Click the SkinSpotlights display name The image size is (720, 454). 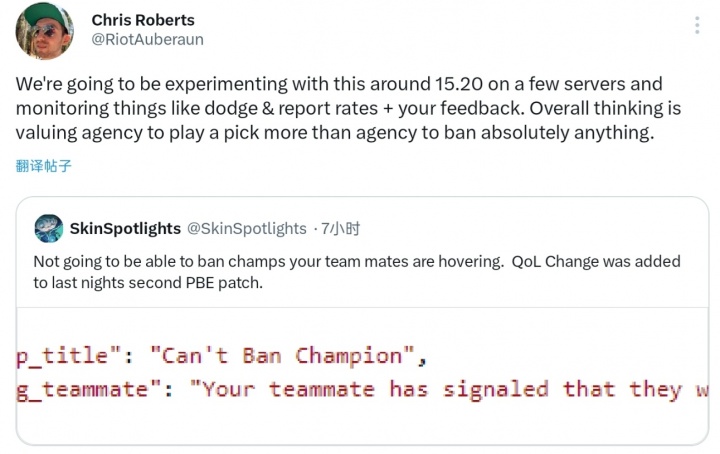(x=125, y=228)
